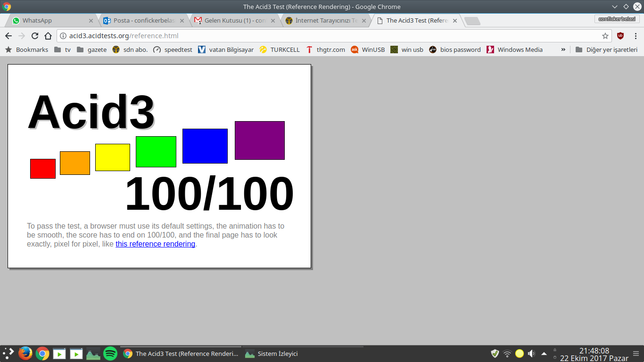The width and height of the screenshot is (644, 362).
Task: Click the Acid3 heading text
Action: click(x=91, y=112)
